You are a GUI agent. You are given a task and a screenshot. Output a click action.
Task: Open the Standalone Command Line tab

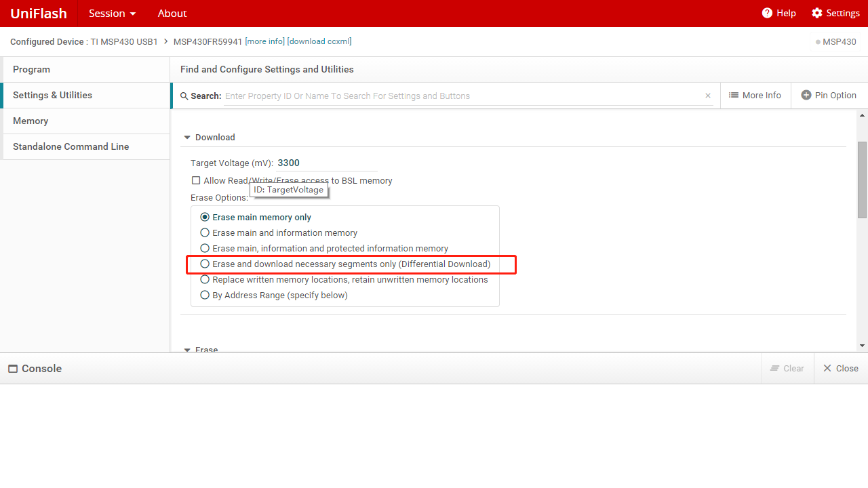85,146
